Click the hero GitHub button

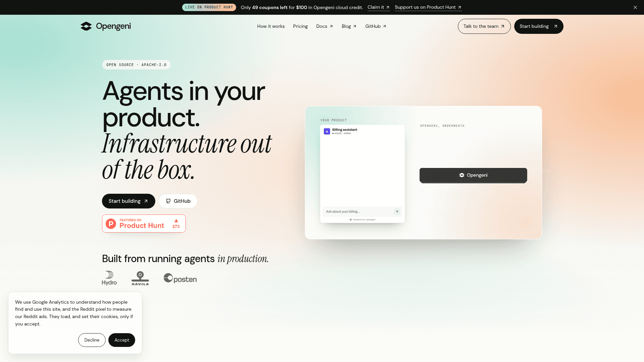pyautogui.click(x=178, y=201)
